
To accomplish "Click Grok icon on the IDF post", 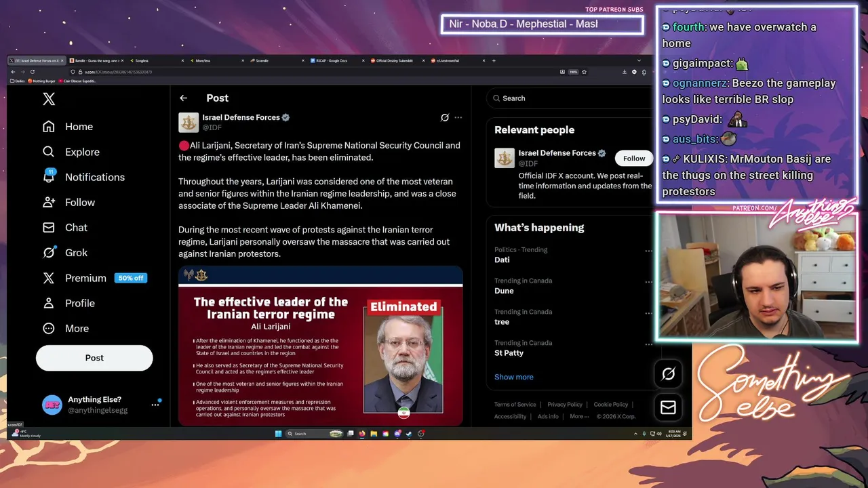I will click(445, 117).
